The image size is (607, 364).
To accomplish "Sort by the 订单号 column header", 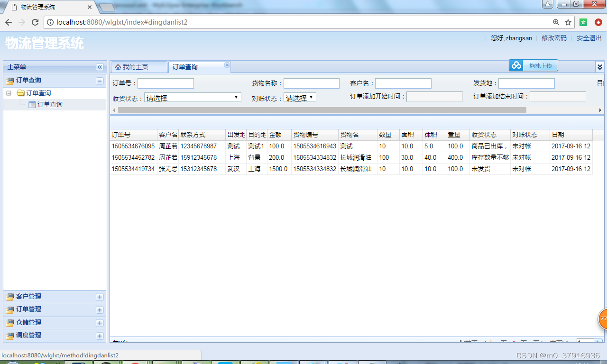I will pos(134,135).
